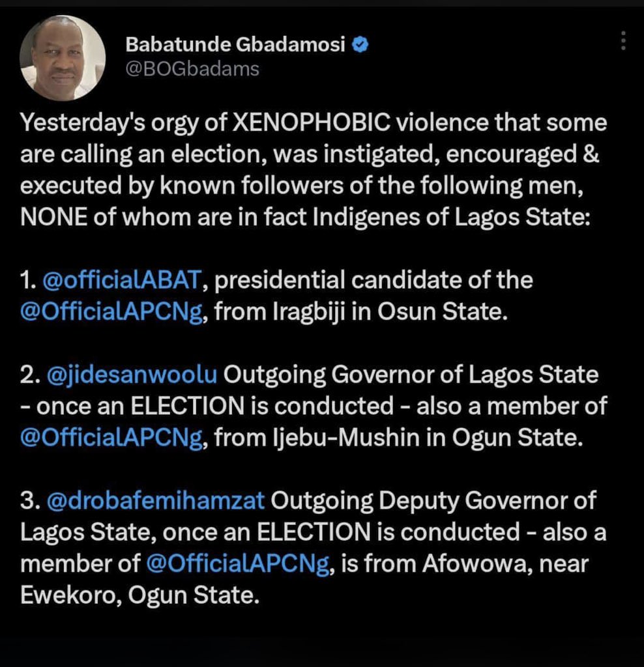Click "presidential candidate of the" text

coord(373,280)
